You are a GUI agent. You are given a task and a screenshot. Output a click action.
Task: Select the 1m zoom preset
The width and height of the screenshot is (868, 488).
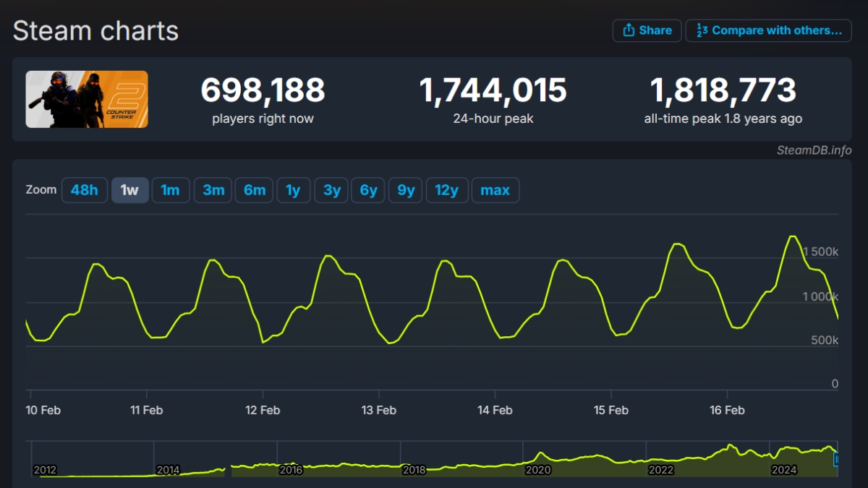tap(171, 189)
